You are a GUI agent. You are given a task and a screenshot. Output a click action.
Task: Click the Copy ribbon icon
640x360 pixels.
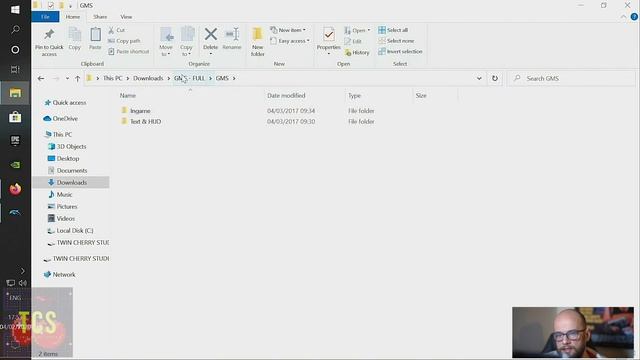click(x=74, y=39)
